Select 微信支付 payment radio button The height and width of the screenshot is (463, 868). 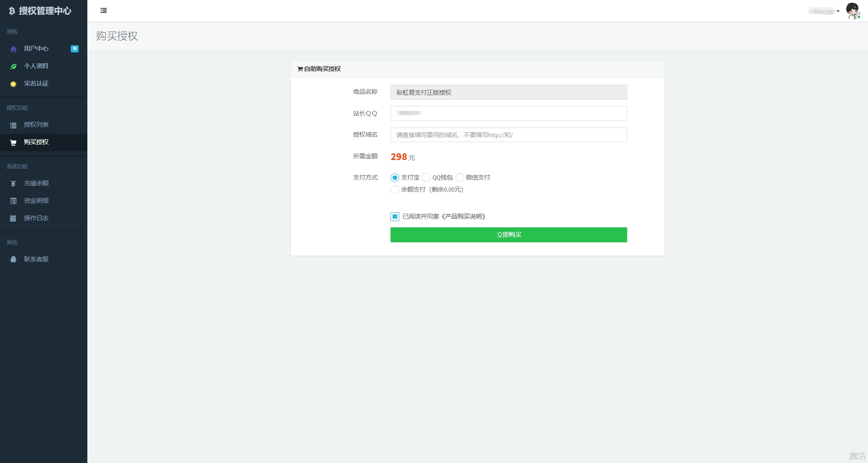tap(460, 178)
